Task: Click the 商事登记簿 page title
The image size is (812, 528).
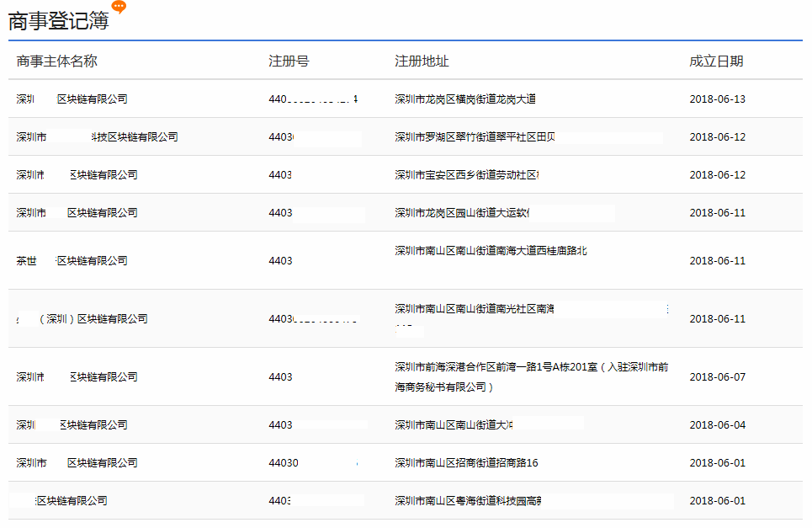Action: tap(59, 21)
